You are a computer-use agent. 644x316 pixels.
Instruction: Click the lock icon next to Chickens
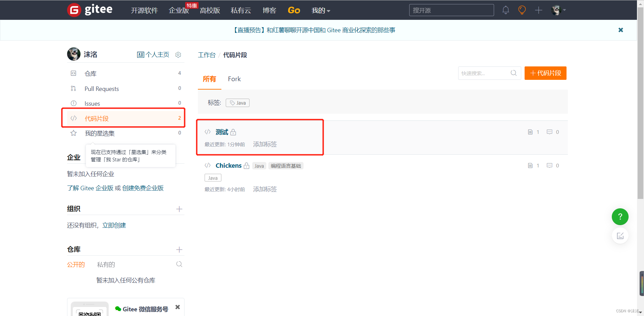pos(247,165)
